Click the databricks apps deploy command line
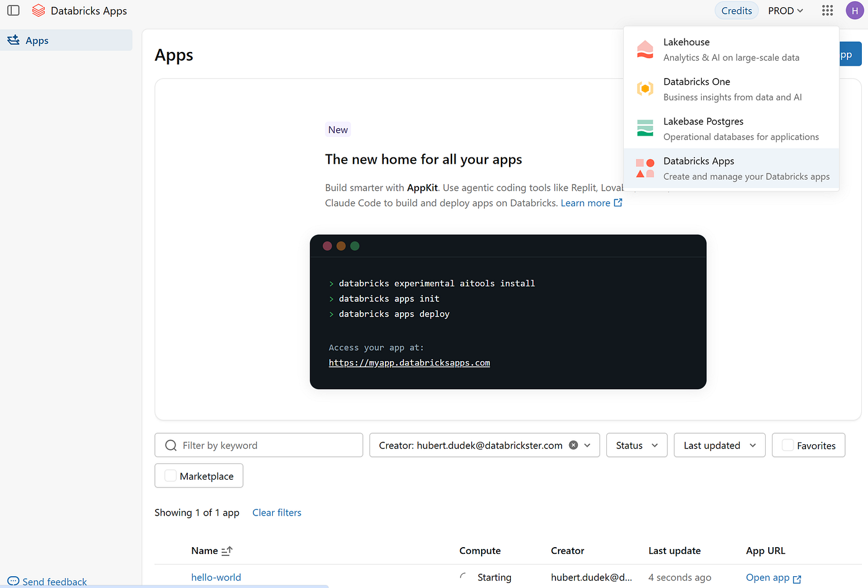 394,314
